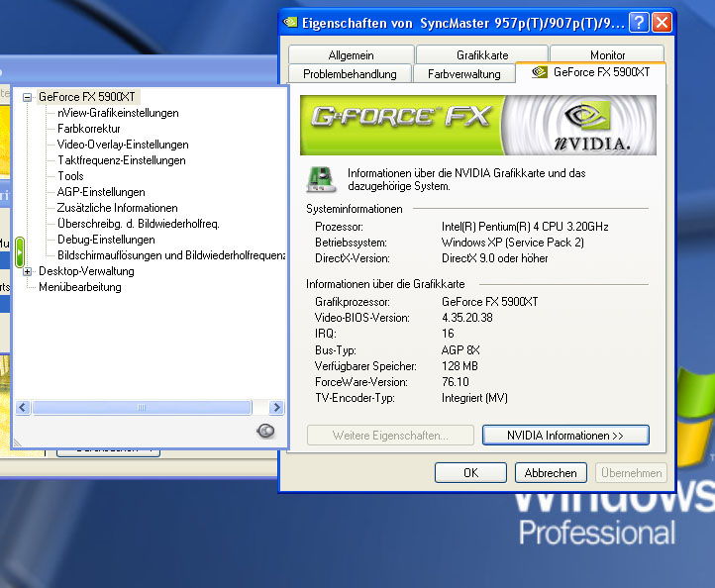This screenshot has width=715, height=588.
Task: Click the graphics card info icon
Action: click(322, 179)
